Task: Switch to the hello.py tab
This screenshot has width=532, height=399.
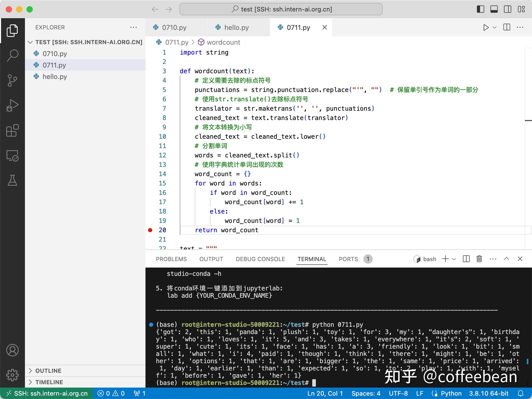Action: point(236,27)
